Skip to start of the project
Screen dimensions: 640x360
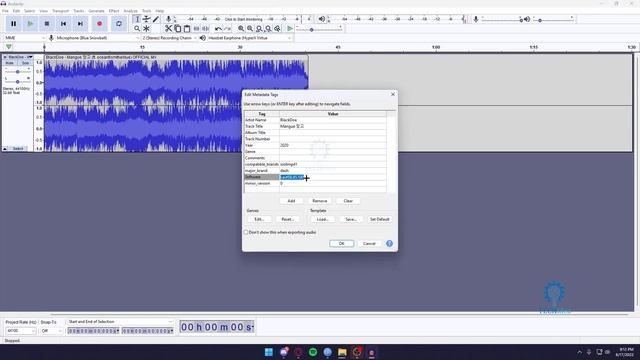tap(64, 24)
